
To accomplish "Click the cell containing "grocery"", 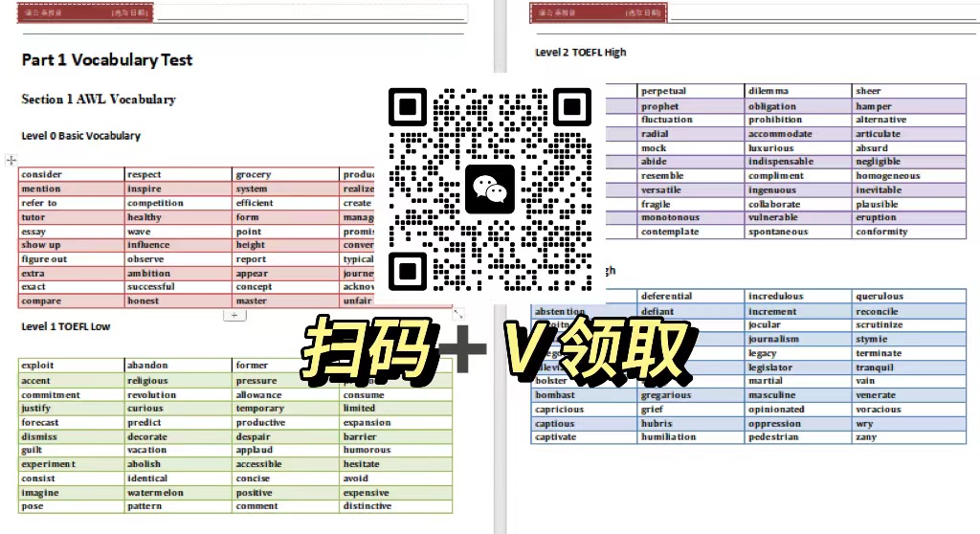I will click(285, 174).
